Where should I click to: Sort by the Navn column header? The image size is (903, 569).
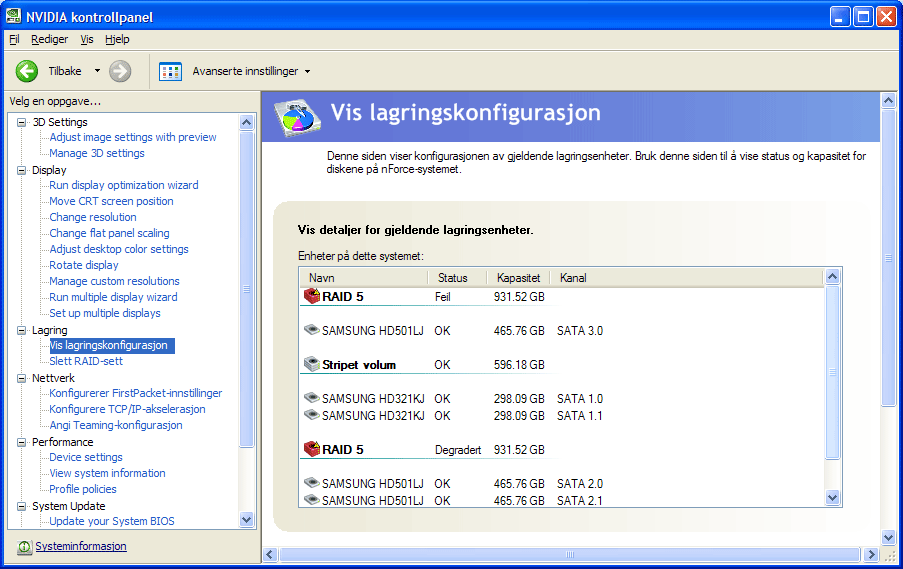[364, 278]
